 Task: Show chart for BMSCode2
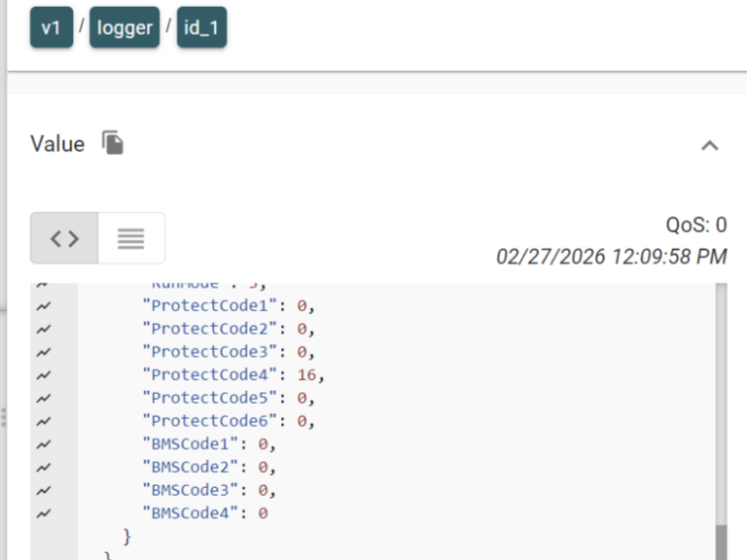click(44, 468)
